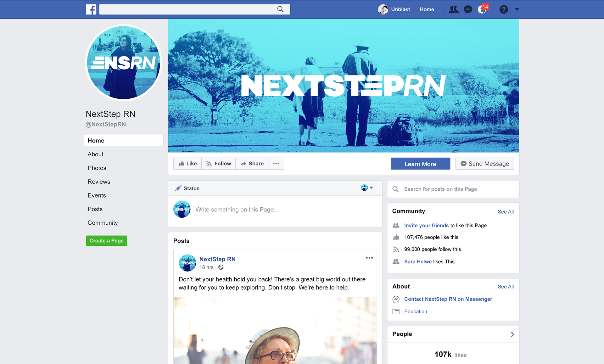Expand the account dropdown arrow in top bar
Screen dimensions: 604x364
point(517,9)
